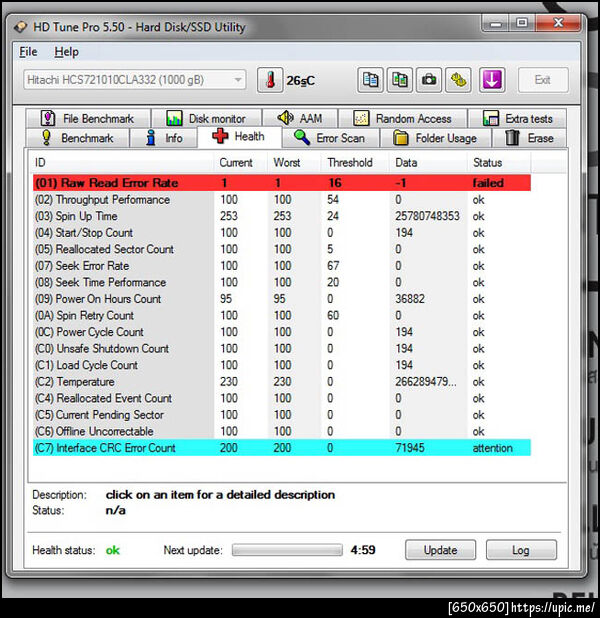Viewport: 600px width, 618px height.
Task: Switch to the AAM tab
Action: pos(300,118)
